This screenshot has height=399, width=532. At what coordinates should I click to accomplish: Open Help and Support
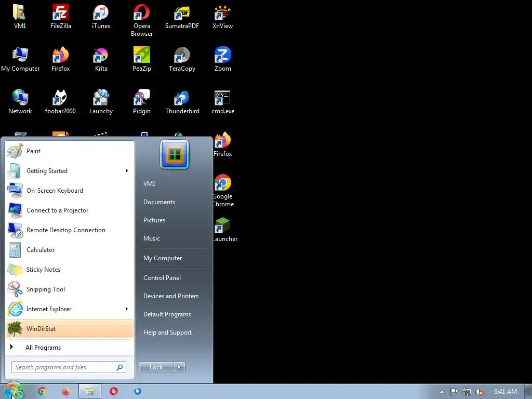167,332
